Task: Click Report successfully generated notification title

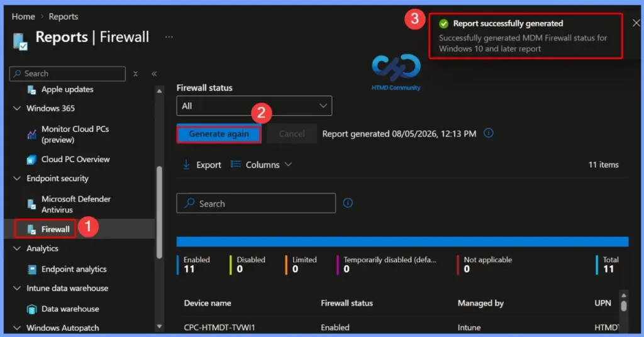Action: (x=508, y=24)
